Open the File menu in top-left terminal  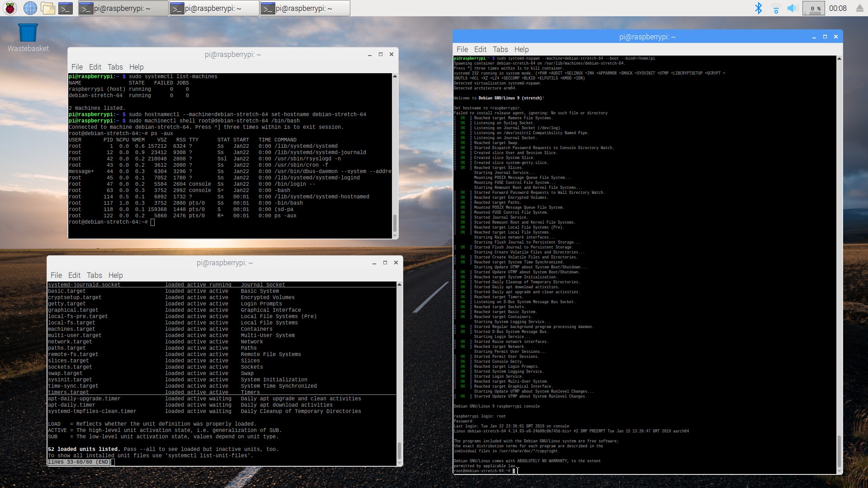point(77,67)
